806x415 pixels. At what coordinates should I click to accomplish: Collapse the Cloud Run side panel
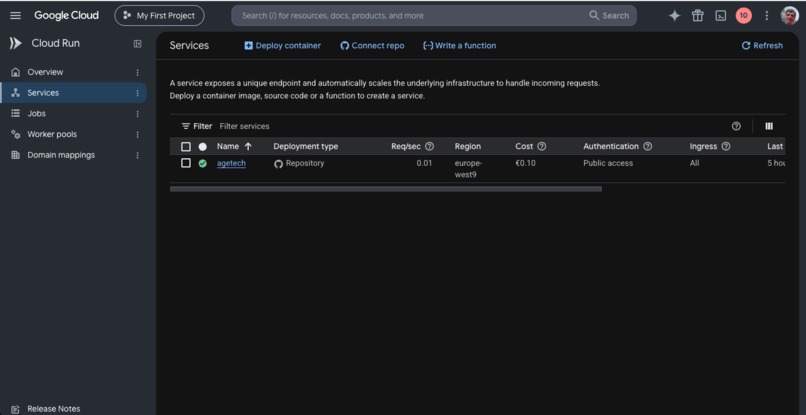138,44
